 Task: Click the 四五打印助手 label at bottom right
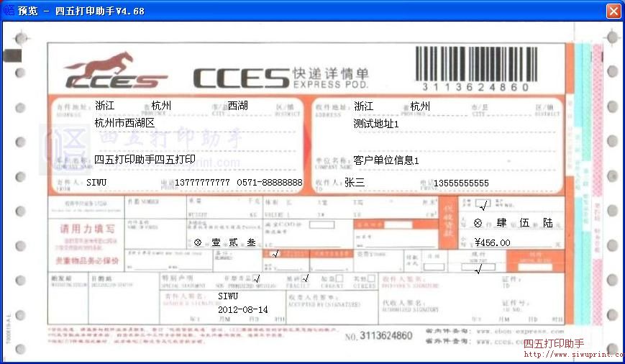(554, 343)
